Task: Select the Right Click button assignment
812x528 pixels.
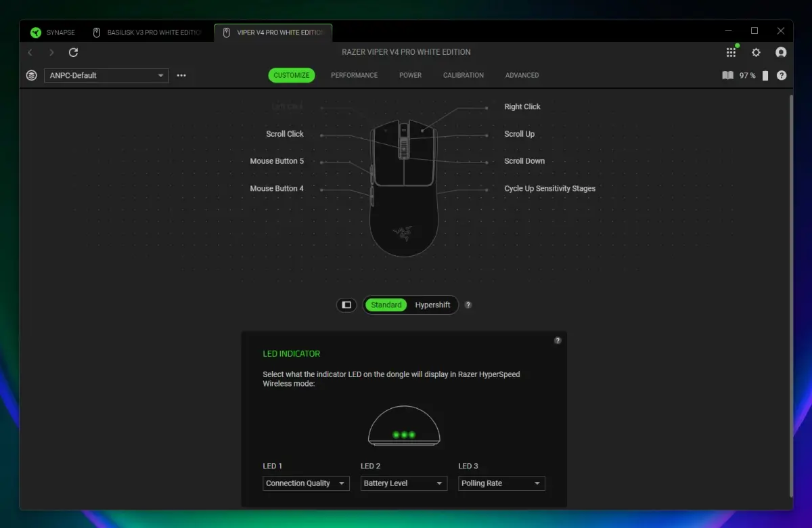Action: tap(522, 107)
